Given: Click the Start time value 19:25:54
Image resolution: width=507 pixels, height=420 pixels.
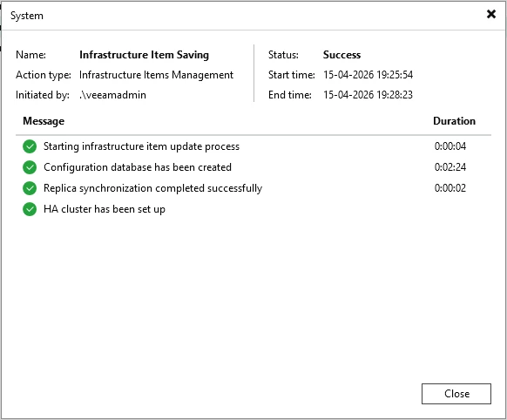Looking at the screenshot, I should point(368,75).
